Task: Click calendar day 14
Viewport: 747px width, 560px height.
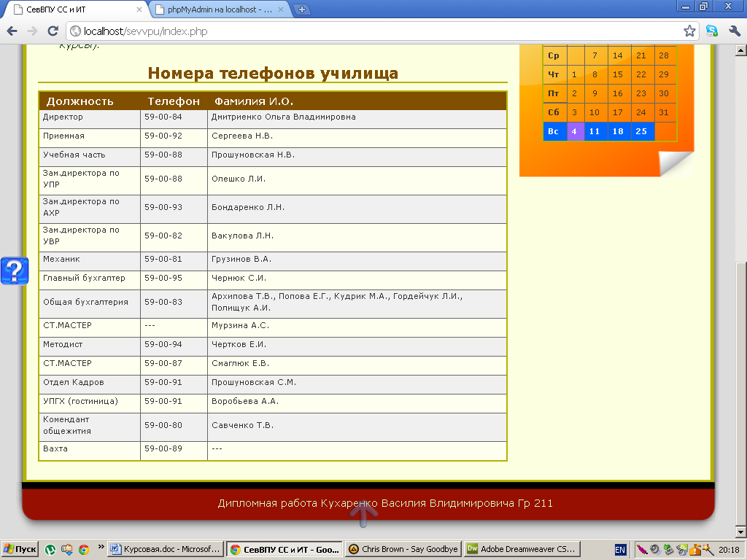Action: [x=618, y=55]
